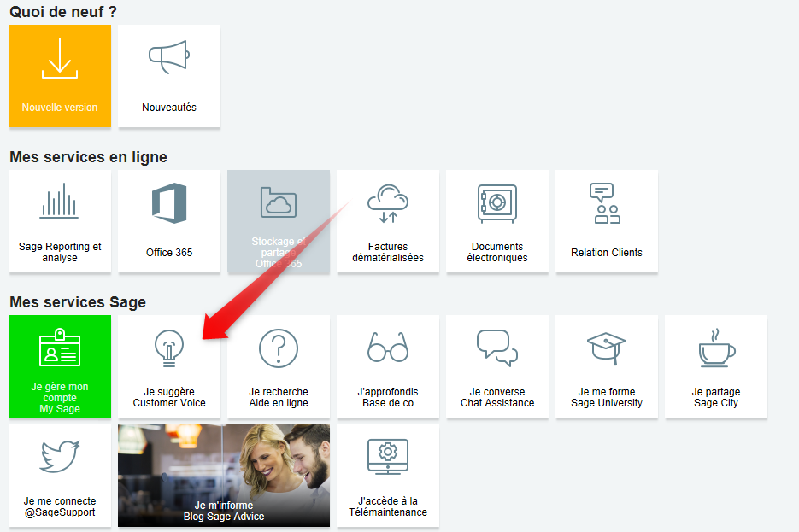Open Sage Reporting et analyse tile
Viewport: 799px width, 532px height.
tap(60, 221)
